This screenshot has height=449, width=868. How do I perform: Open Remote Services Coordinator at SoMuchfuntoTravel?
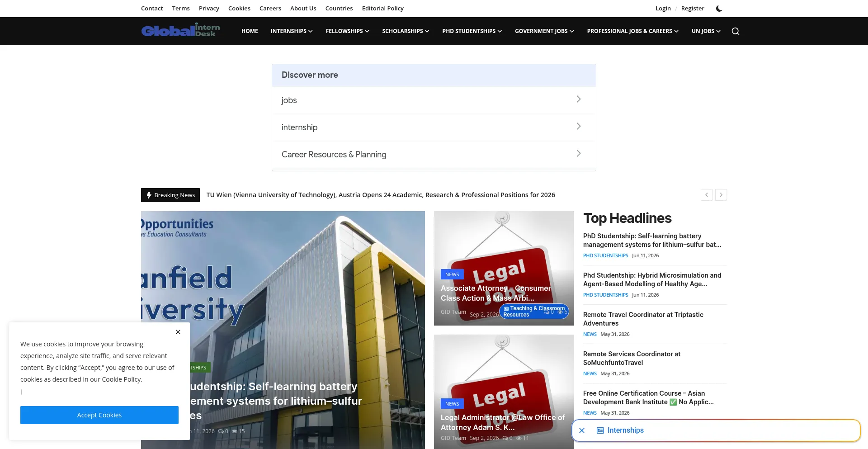(632, 358)
